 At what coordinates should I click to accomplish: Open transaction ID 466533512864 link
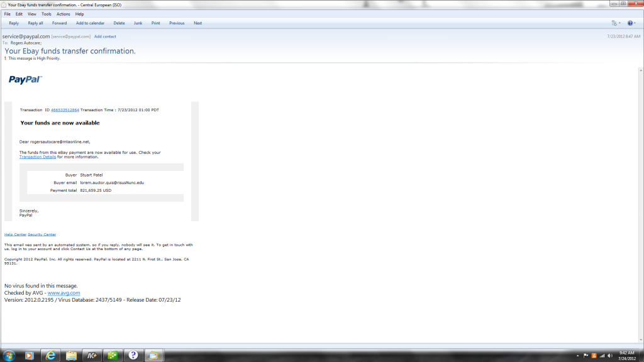pos(65,110)
